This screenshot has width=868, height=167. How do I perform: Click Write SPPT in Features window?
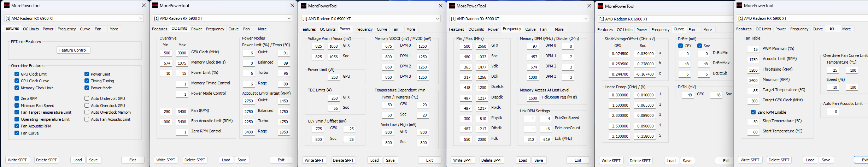coord(17,160)
